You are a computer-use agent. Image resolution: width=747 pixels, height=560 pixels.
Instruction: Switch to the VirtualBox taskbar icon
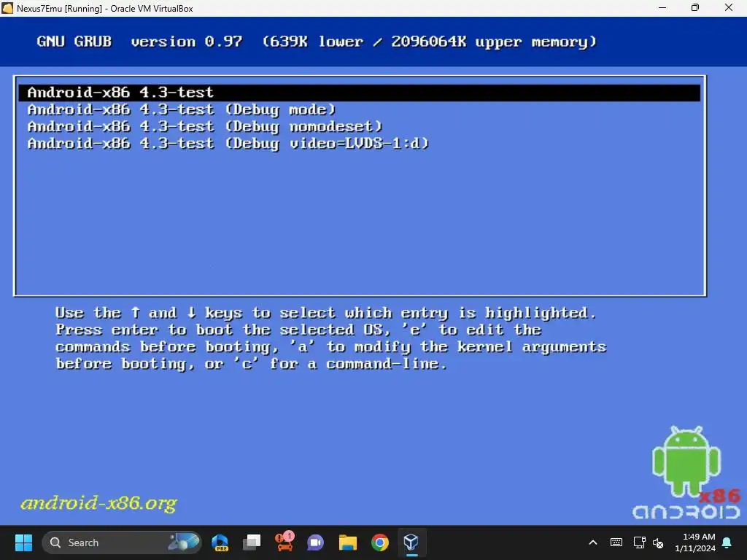point(411,542)
